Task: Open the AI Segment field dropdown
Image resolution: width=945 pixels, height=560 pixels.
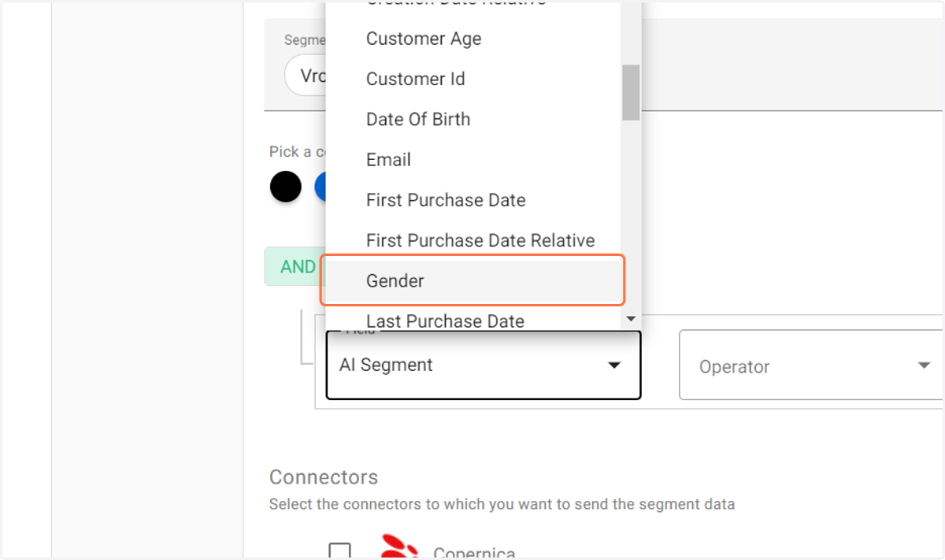Action: tap(484, 365)
